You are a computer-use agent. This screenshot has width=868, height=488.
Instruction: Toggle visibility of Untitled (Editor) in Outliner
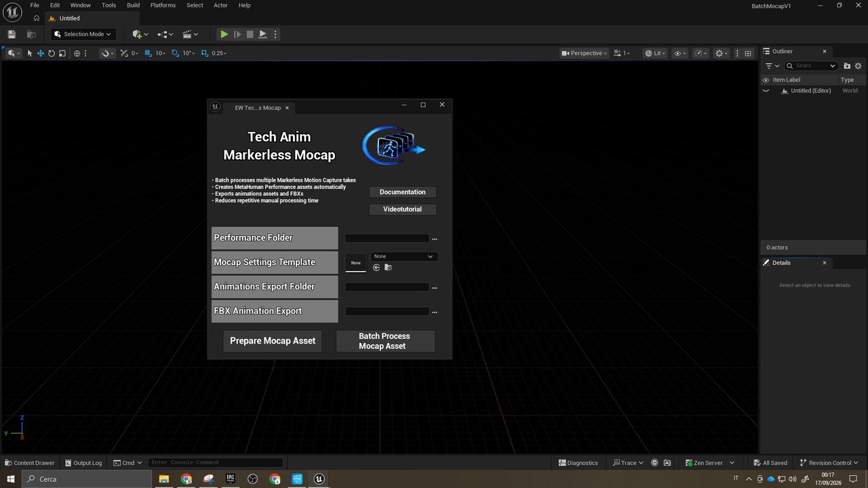coord(766,90)
